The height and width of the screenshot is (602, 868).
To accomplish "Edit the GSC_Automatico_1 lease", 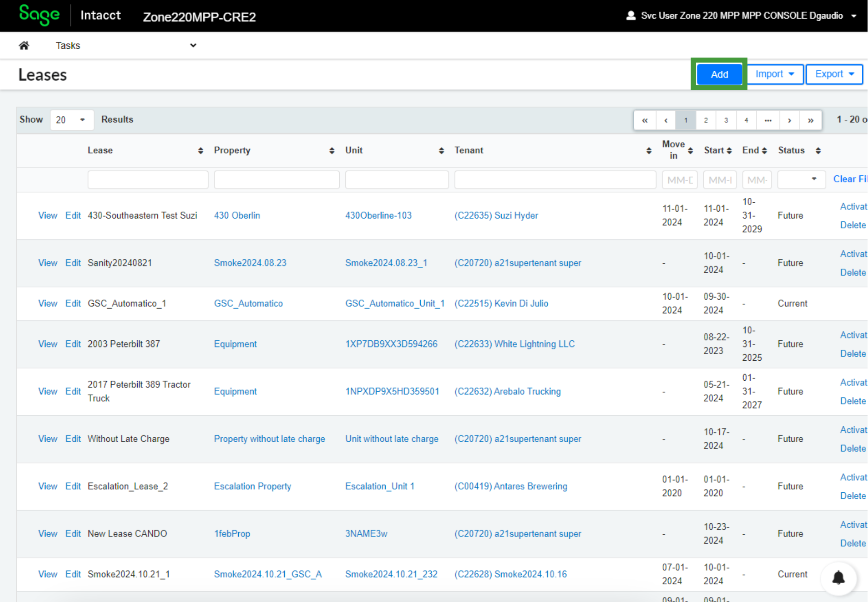I will (73, 304).
